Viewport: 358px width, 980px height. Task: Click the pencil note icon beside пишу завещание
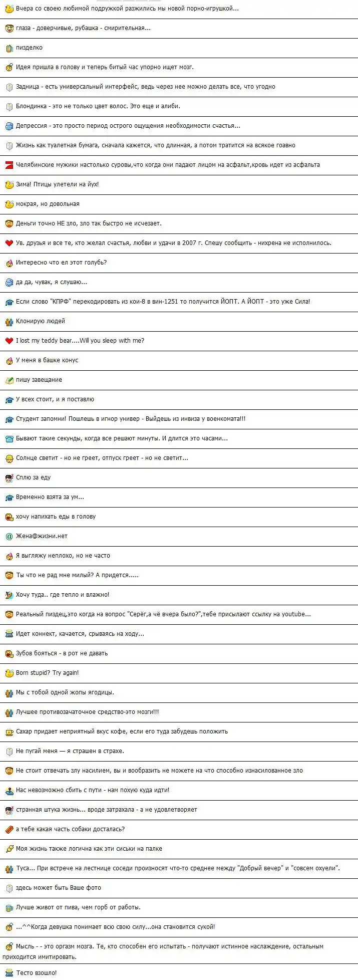click(9, 380)
